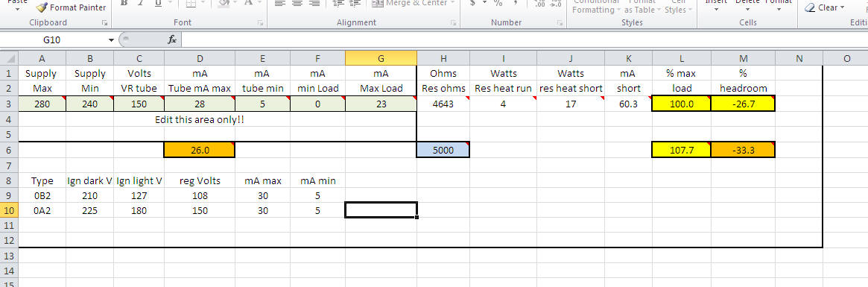Select column H header
Viewport: 868px width, 287px height.
click(x=443, y=58)
